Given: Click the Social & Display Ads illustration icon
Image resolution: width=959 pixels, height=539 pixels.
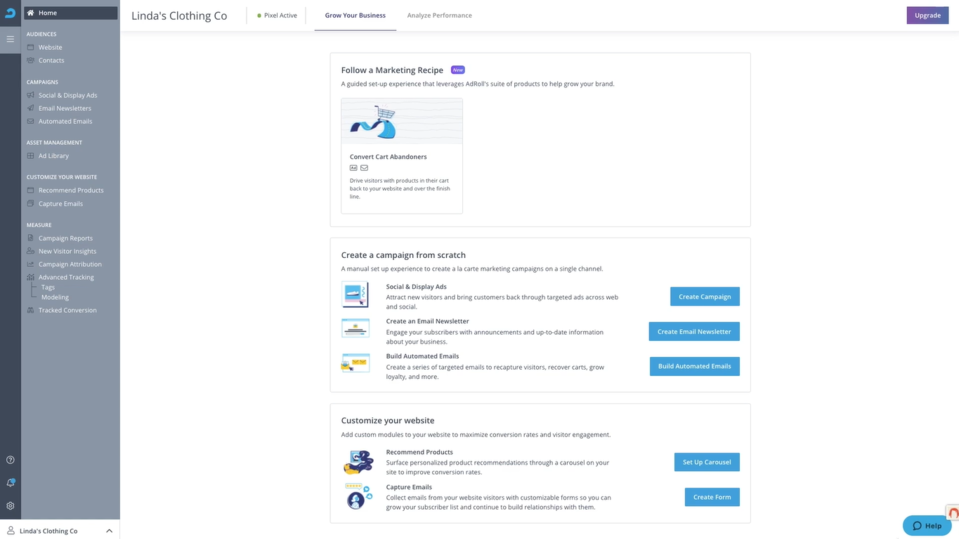Looking at the screenshot, I should 355,295.
